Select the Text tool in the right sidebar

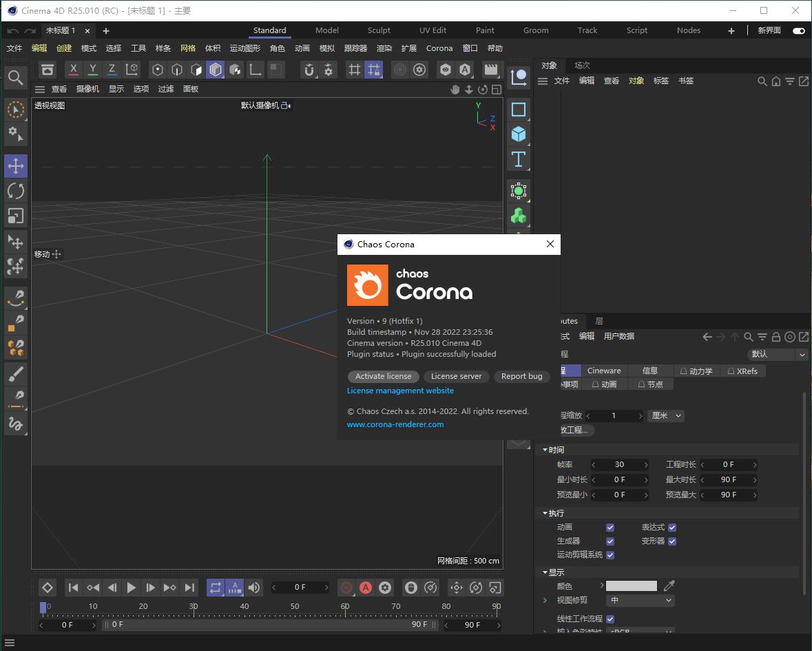[519, 159]
